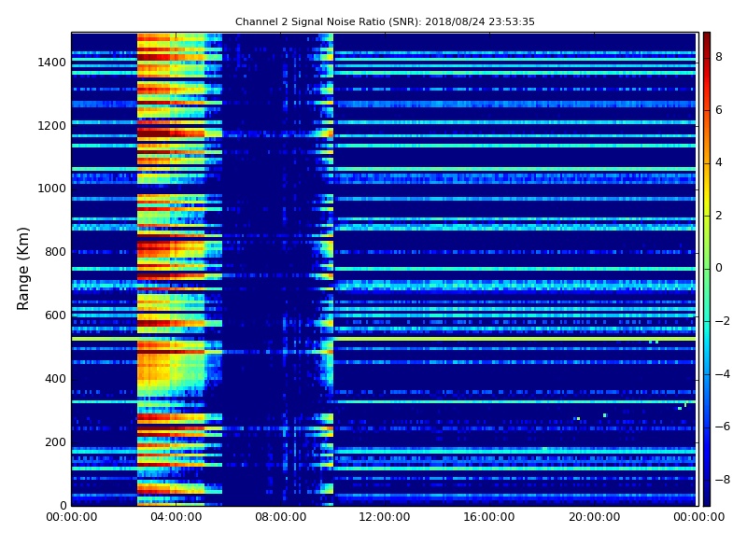Click the colorbar tick label 4
Viewport: 747px width, 560px height.
point(719,162)
